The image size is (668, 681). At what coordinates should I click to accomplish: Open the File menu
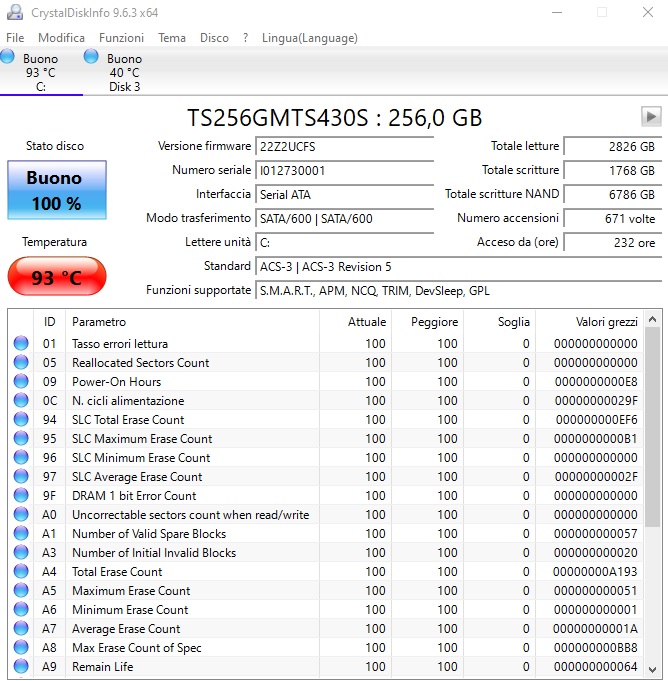pos(15,38)
